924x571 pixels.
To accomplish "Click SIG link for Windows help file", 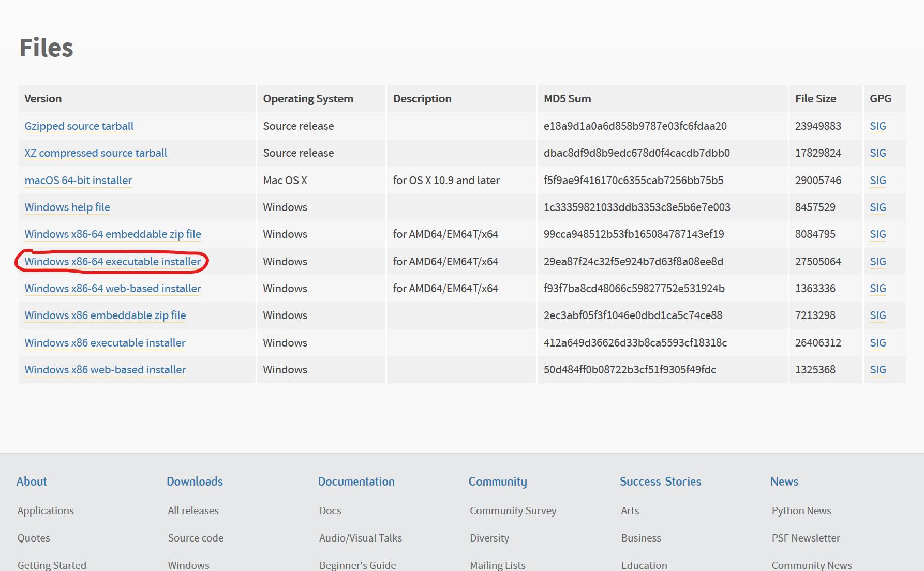I will coord(878,207).
